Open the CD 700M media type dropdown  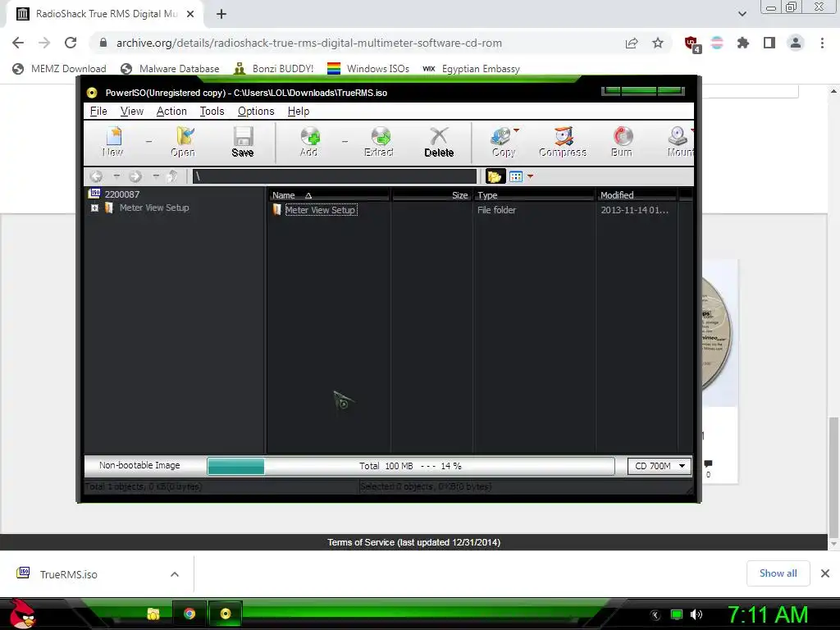660,466
